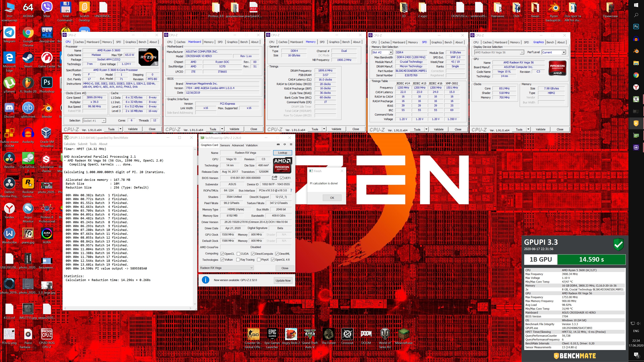This screenshot has width=644, height=362.
Task: Expand Tools arrow in Memory CPU-Z window
Action: [324, 129]
